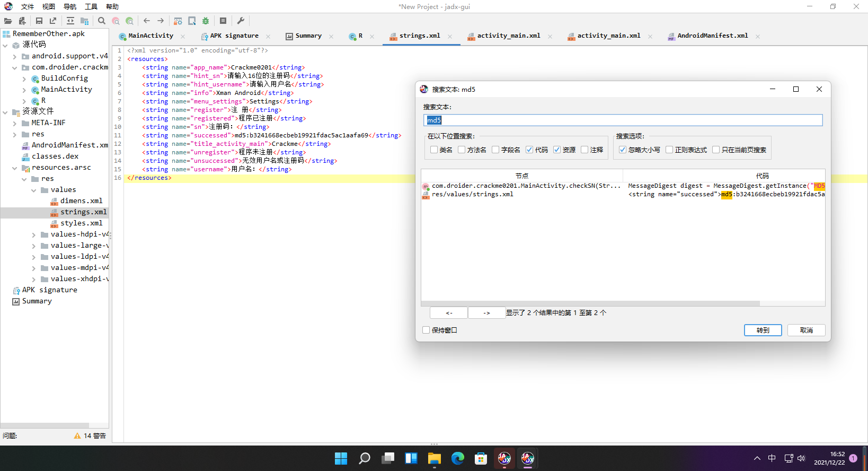Close the strings.xml tab
This screenshot has width=868, height=471.
click(x=450, y=37)
